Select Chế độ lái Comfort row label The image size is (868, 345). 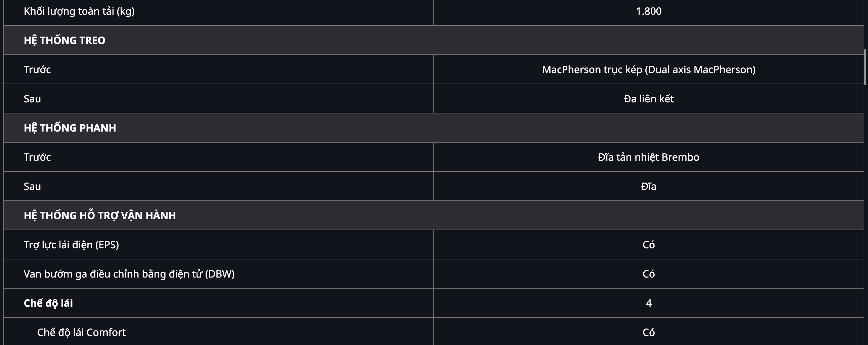coord(81,332)
